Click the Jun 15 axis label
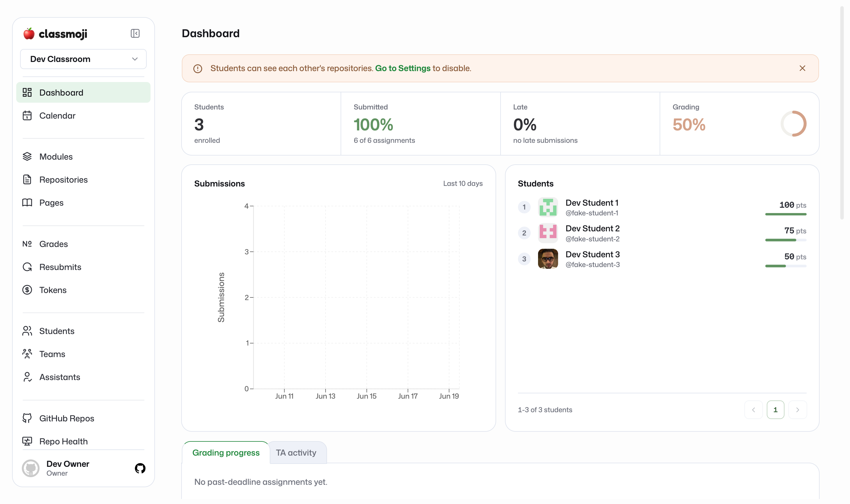 tap(367, 396)
